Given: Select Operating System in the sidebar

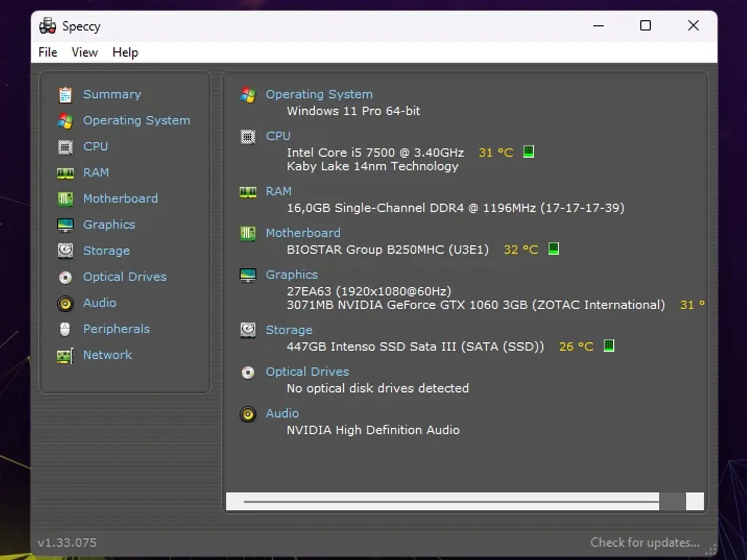Looking at the screenshot, I should pyautogui.click(x=137, y=121).
